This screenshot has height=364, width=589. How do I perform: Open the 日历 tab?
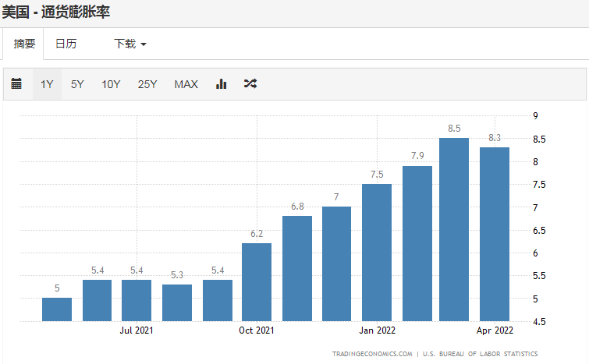point(66,44)
